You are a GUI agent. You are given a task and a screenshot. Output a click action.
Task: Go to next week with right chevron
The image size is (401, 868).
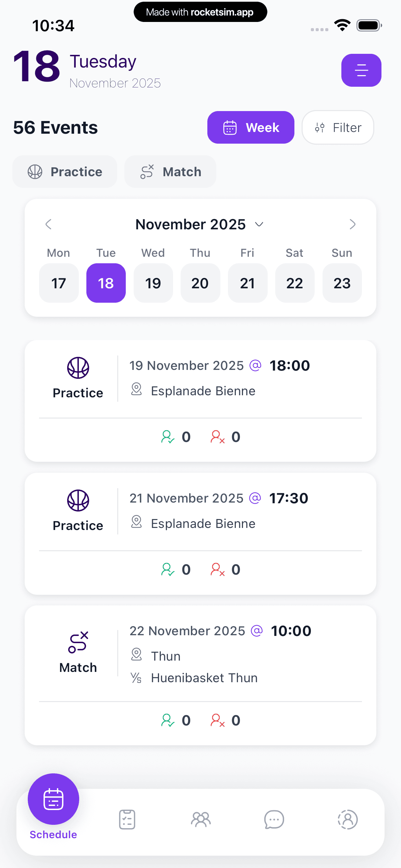(352, 225)
